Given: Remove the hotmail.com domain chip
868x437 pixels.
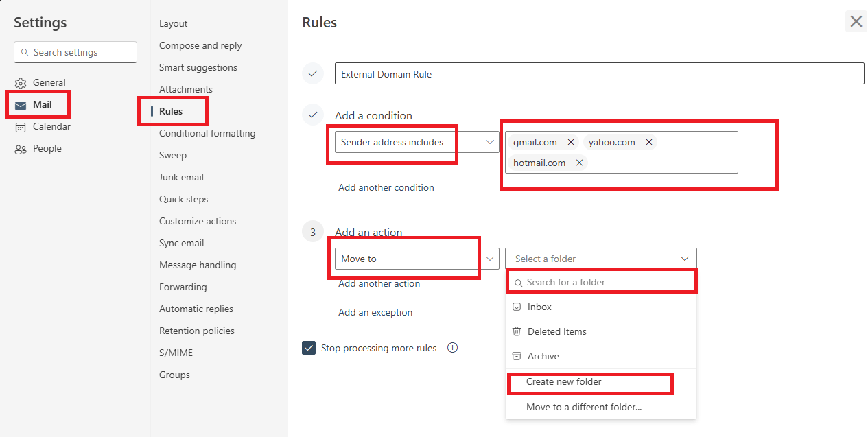Looking at the screenshot, I should click(x=580, y=163).
